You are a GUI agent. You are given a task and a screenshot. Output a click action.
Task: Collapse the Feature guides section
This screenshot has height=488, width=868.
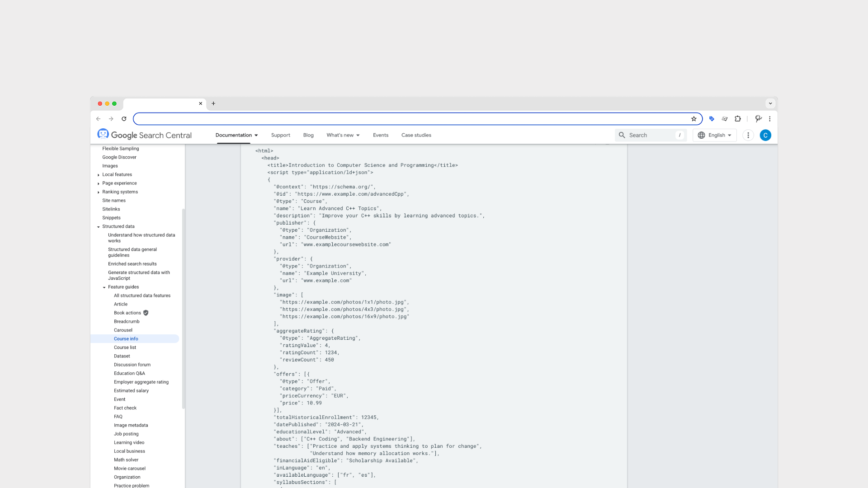[x=104, y=287]
